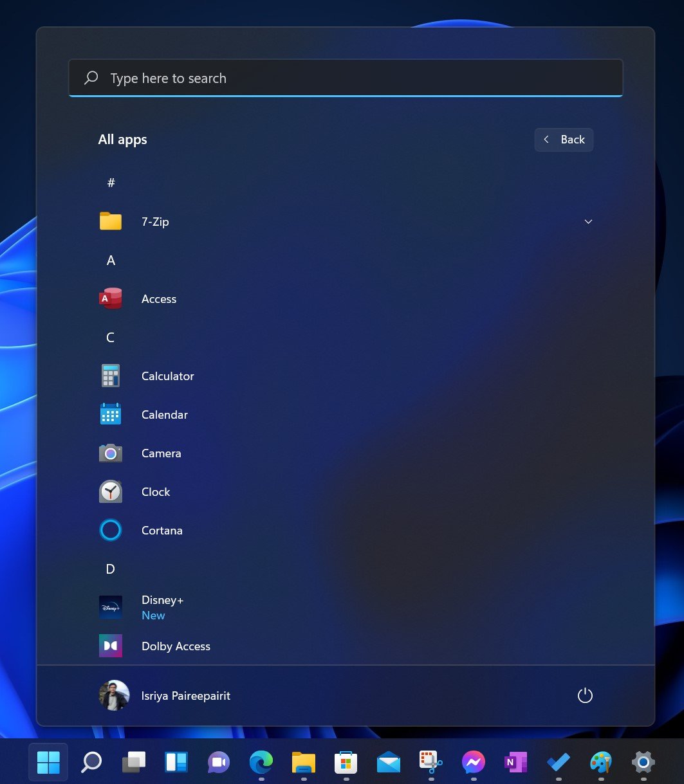Click the New tag under Disney+
This screenshot has height=784, width=684.
coord(153,615)
